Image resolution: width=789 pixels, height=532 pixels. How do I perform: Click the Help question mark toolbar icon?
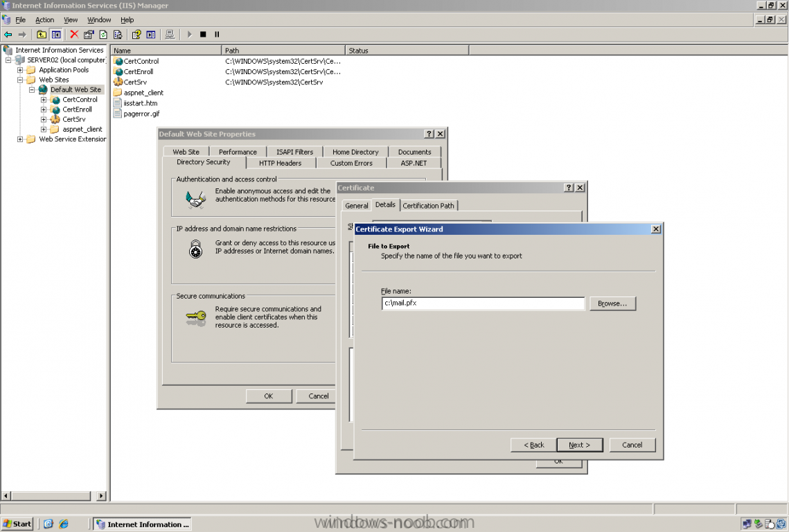[x=136, y=35]
